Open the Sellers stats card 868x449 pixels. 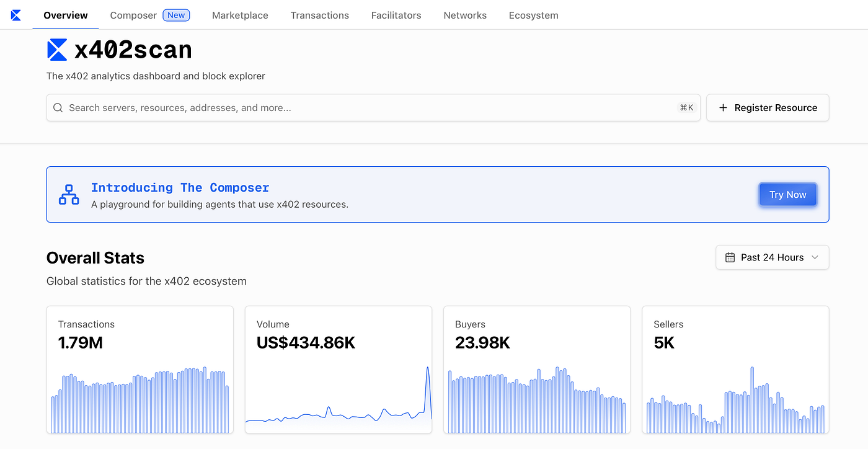pos(735,370)
